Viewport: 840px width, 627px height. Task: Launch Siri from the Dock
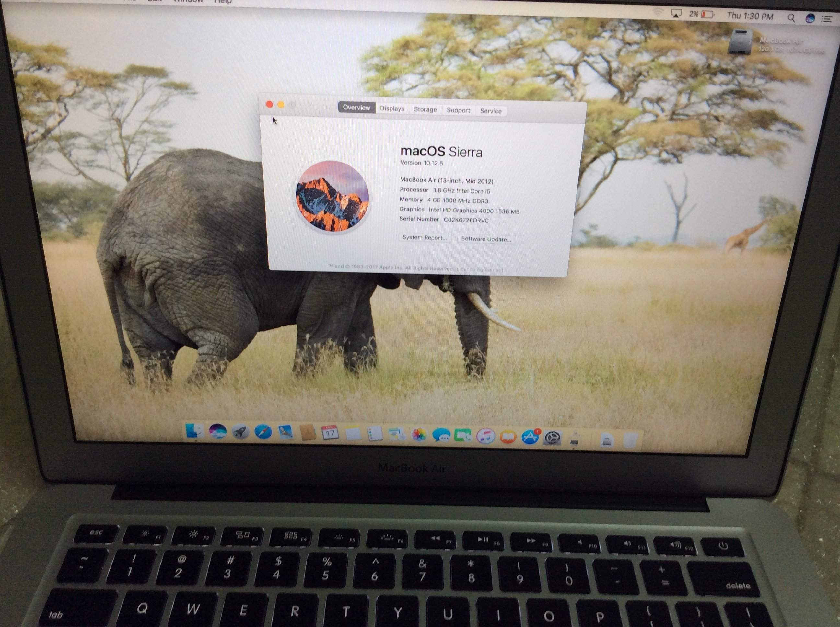tap(217, 431)
